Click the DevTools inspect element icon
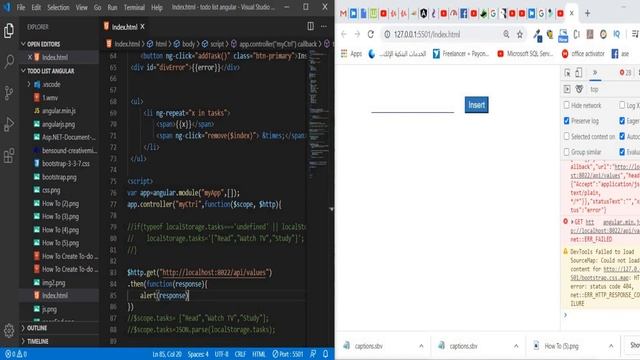This screenshot has height=360, width=640. (567, 73)
